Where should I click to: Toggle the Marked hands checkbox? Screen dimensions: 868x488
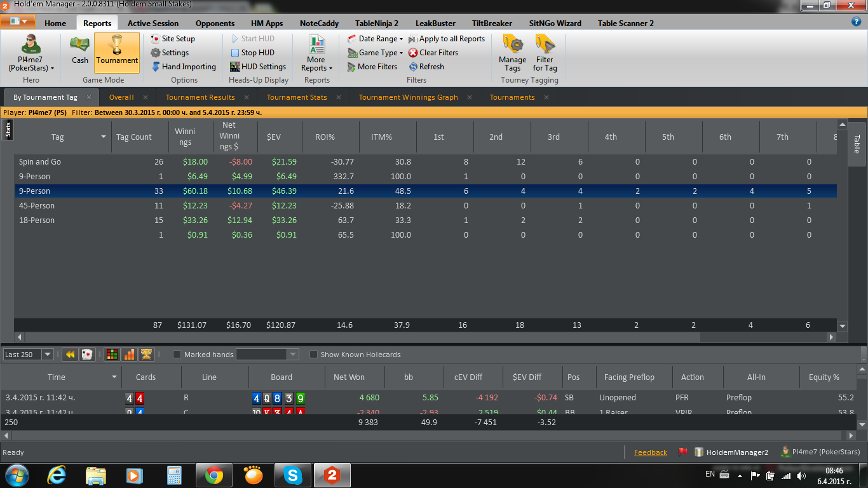(x=177, y=355)
